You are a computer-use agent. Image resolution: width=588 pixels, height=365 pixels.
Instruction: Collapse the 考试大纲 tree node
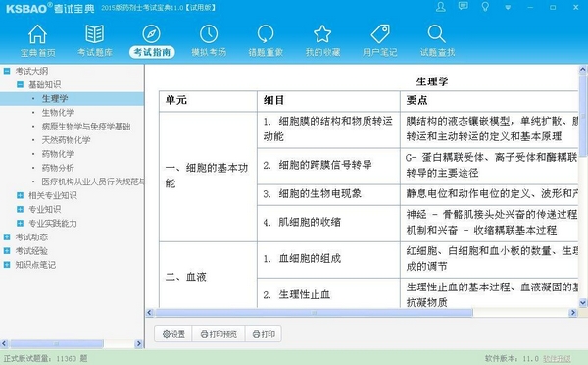tap(7, 71)
